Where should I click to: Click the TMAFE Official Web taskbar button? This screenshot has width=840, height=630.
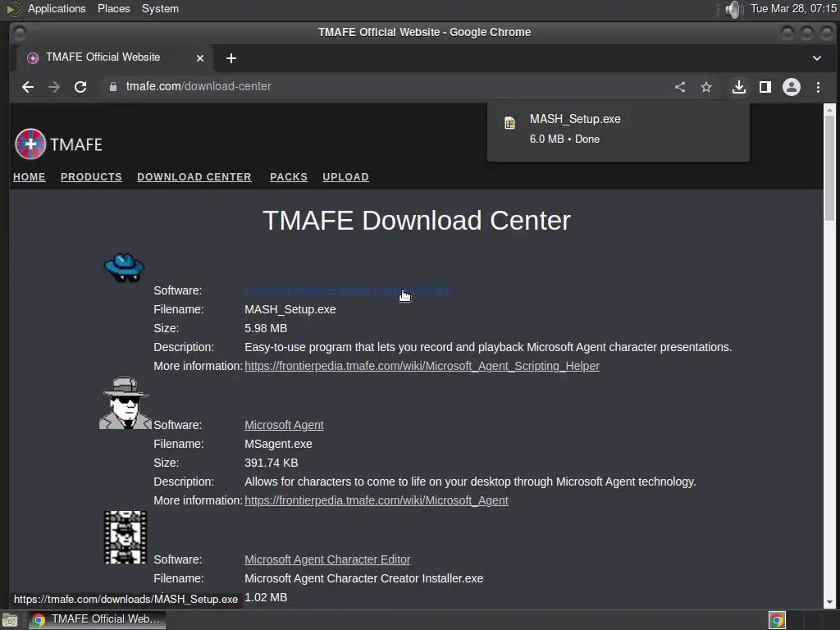[97, 620]
